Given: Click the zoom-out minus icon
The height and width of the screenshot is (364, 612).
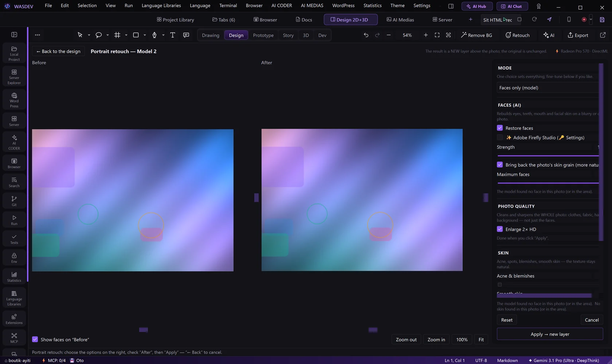Looking at the screenshot, I should pos(389,35).
